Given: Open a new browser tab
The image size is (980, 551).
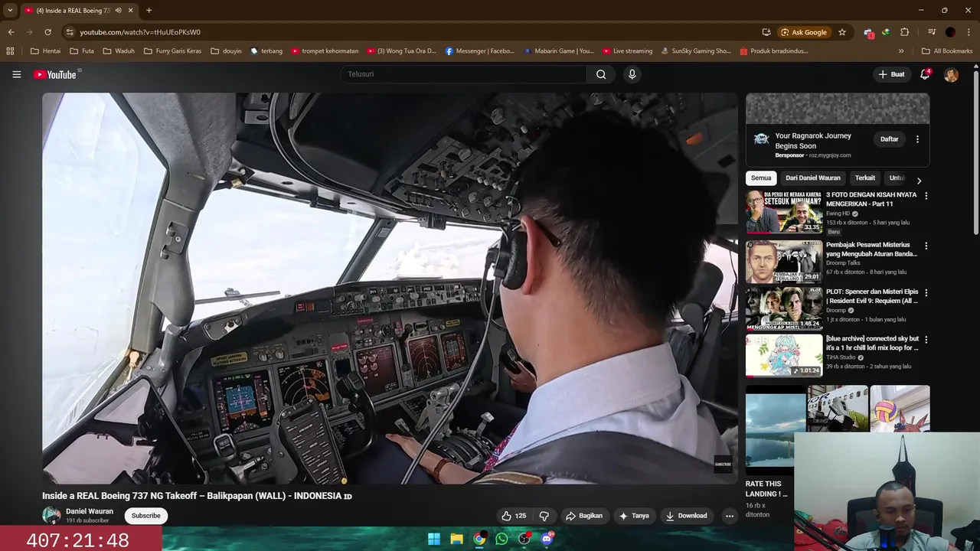Looking at the screenshot, I should pos(149,11).
